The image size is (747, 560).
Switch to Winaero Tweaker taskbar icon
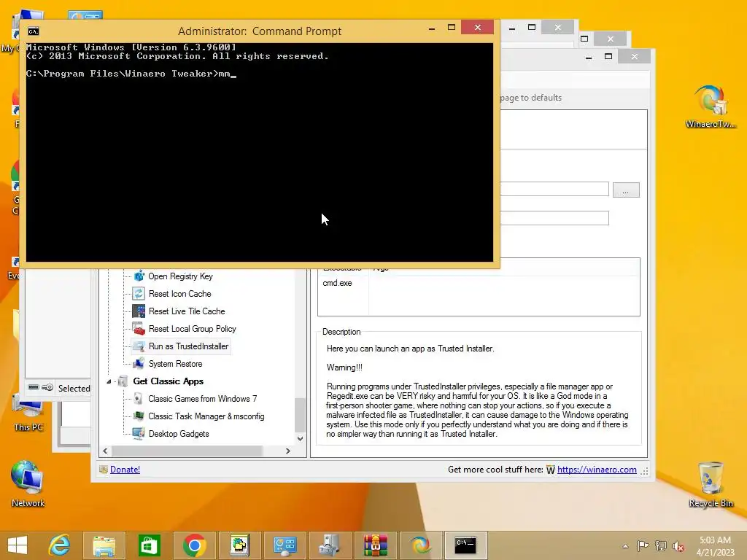pos(421,545)
